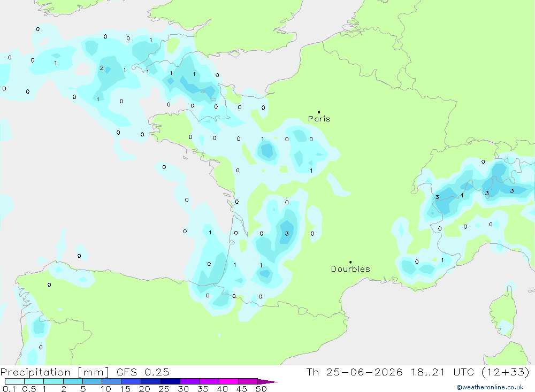Select the 1–2 mm legend swatch

(x=53, y=381)
